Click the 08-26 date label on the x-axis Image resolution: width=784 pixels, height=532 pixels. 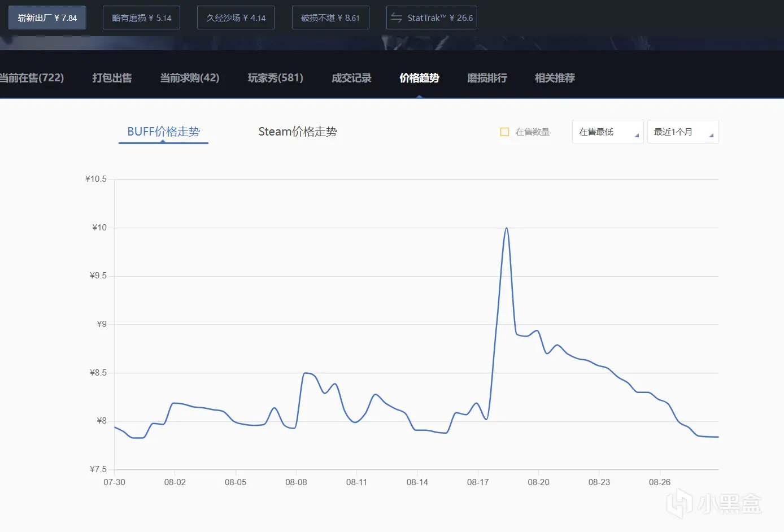[x=660, y=482]
